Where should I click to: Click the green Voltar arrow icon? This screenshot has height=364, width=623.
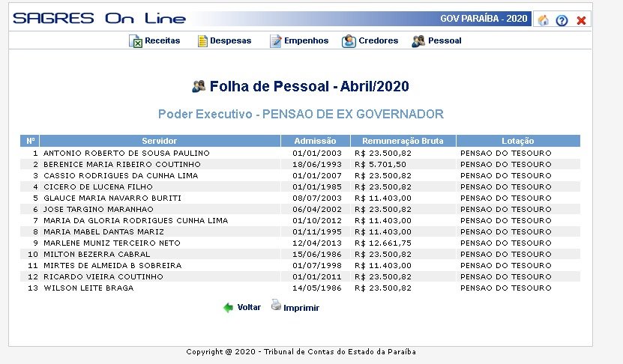click(x=228, y=307)
